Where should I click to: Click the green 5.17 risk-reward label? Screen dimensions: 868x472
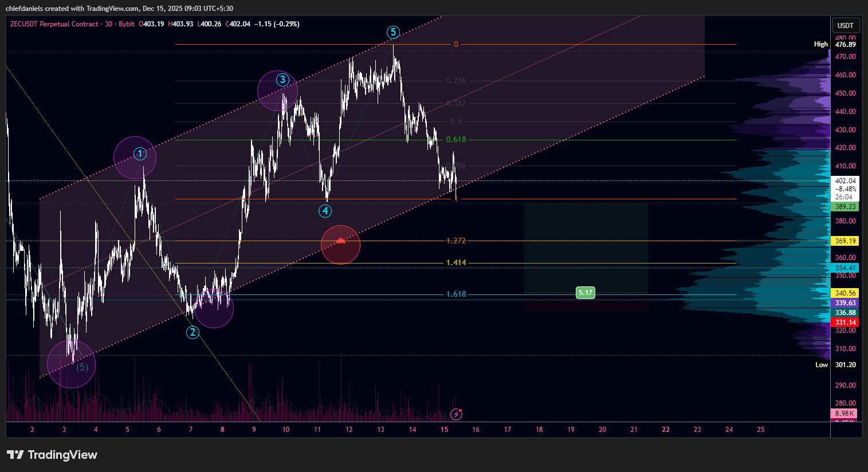tap(586, 293)
